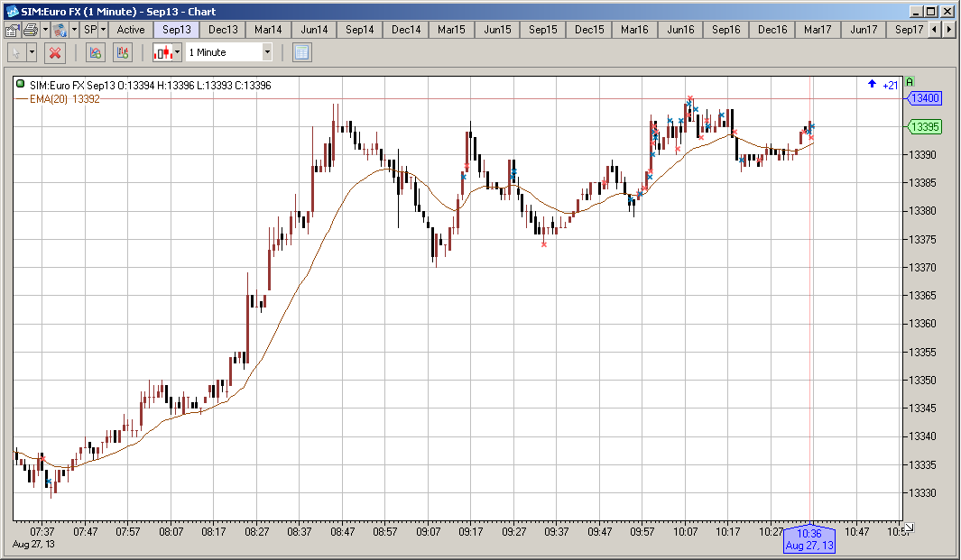Open the Dec14 contract tab

pos(406,30)
